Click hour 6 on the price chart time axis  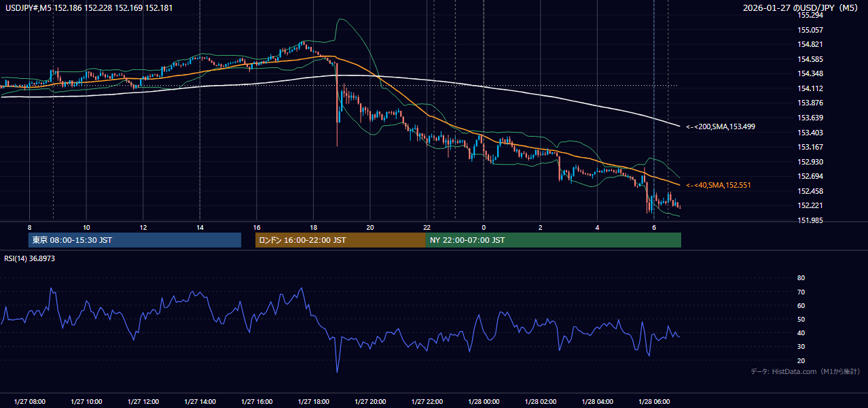654,227
